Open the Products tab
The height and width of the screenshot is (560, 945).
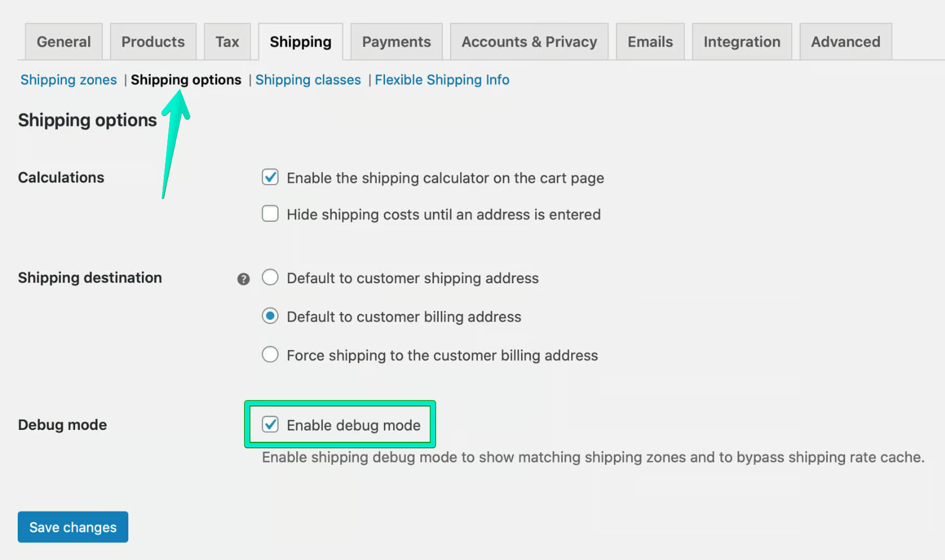153,41
